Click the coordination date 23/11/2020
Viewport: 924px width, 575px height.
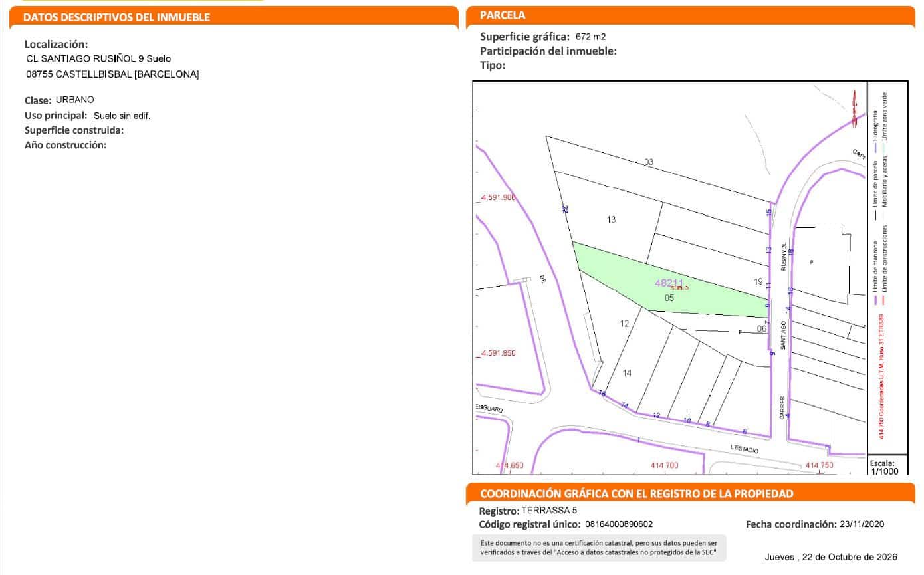[862, 524]
